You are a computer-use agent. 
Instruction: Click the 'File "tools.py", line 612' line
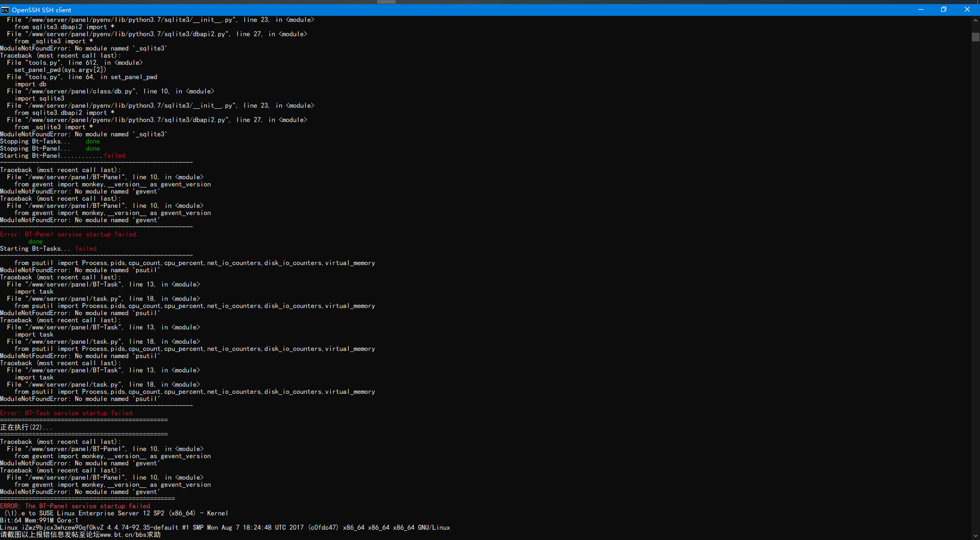(75, 63)
